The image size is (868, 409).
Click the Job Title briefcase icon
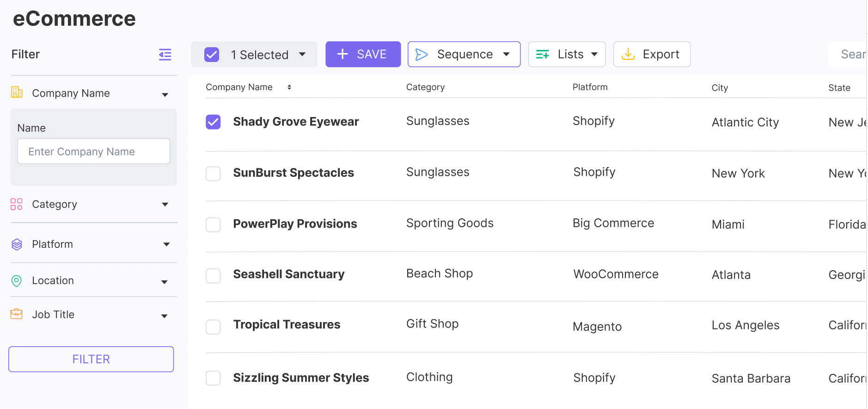(x=17, y=314)
